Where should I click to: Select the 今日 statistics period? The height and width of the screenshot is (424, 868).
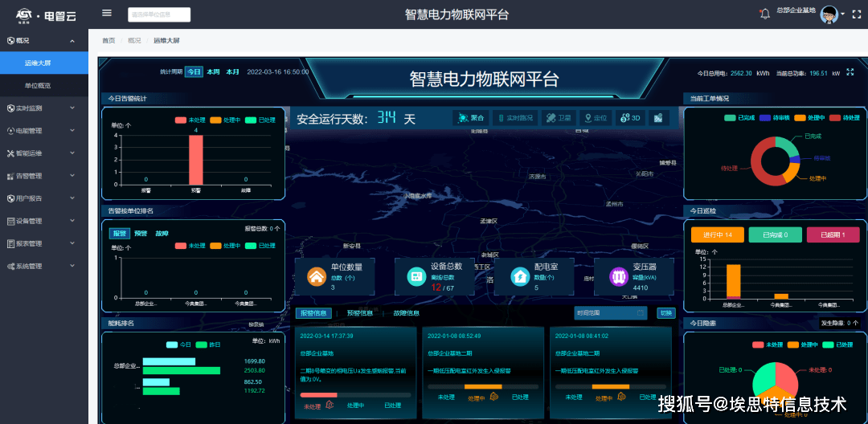point(194,71)
